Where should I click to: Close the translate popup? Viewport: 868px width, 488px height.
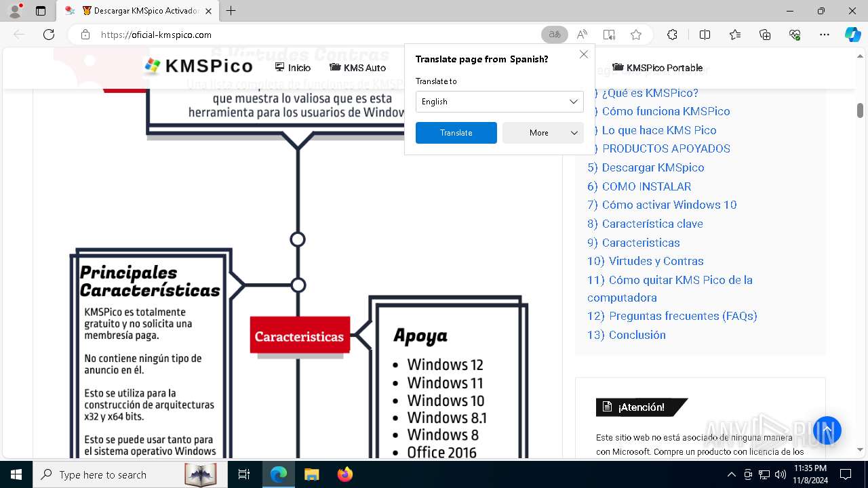pos(583,54)
